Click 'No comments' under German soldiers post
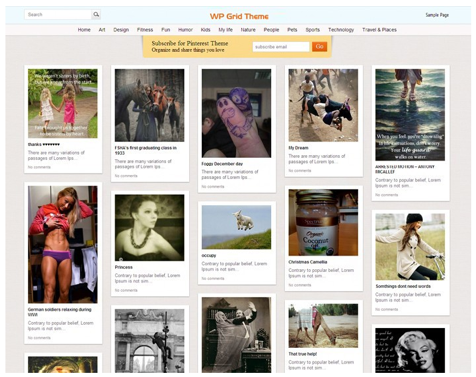Image resolution: width=476 pixels, height=377 pixels. [x=39, y=338]
